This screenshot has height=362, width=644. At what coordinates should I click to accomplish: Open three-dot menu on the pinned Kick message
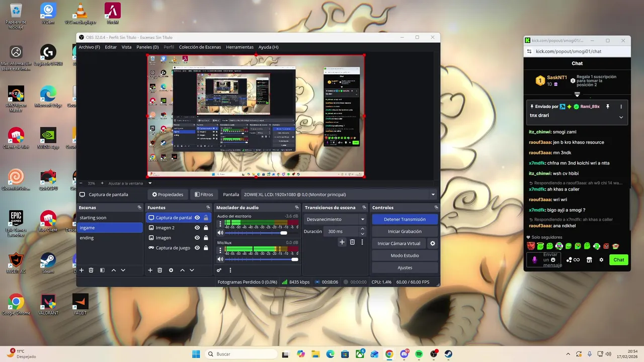click(621, 107)
